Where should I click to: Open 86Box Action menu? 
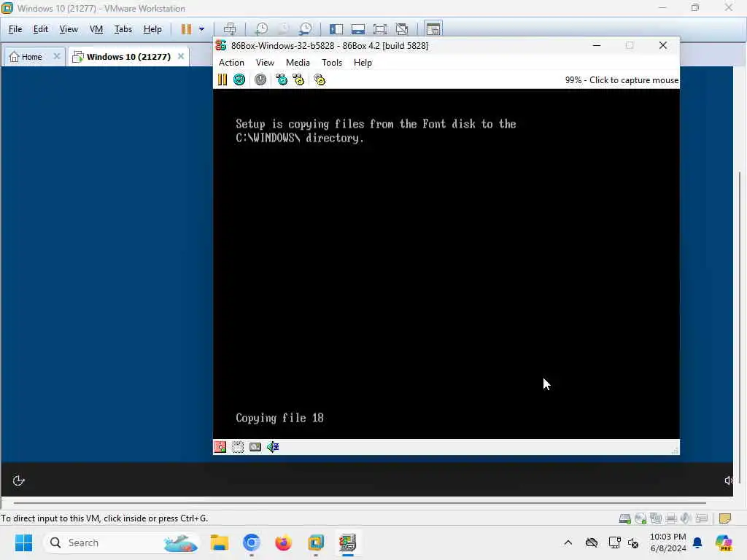(x=231, y=63)
